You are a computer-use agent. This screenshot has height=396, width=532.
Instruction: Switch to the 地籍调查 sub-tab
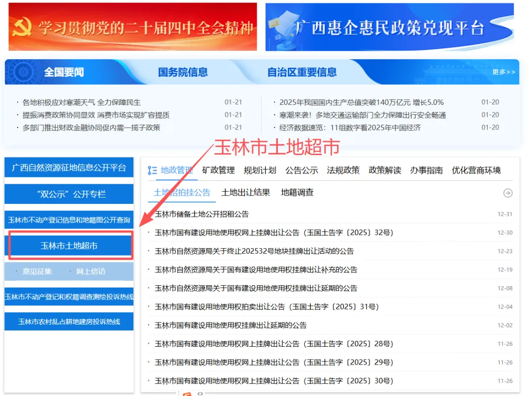[297, 193]
